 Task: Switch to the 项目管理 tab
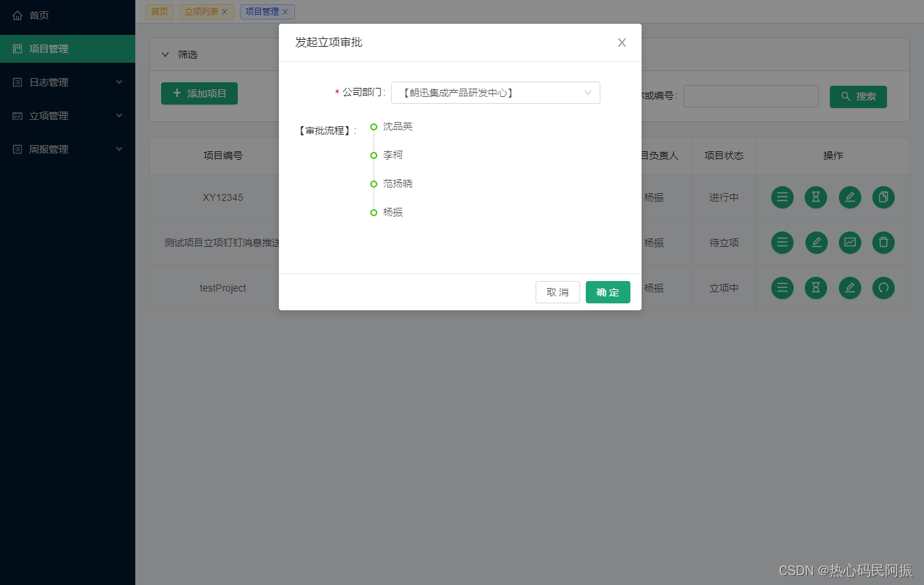click(267, 12)
